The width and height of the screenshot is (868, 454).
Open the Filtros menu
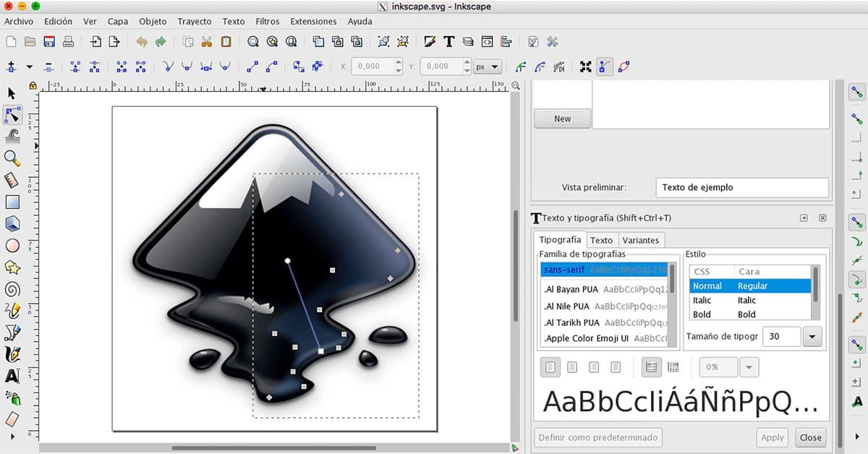268,21
